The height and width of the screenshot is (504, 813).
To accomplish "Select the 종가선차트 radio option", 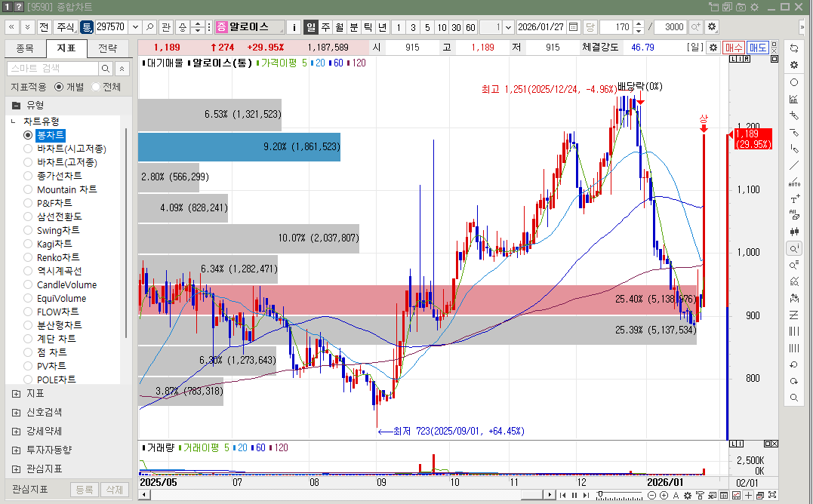I will point(28,176).
